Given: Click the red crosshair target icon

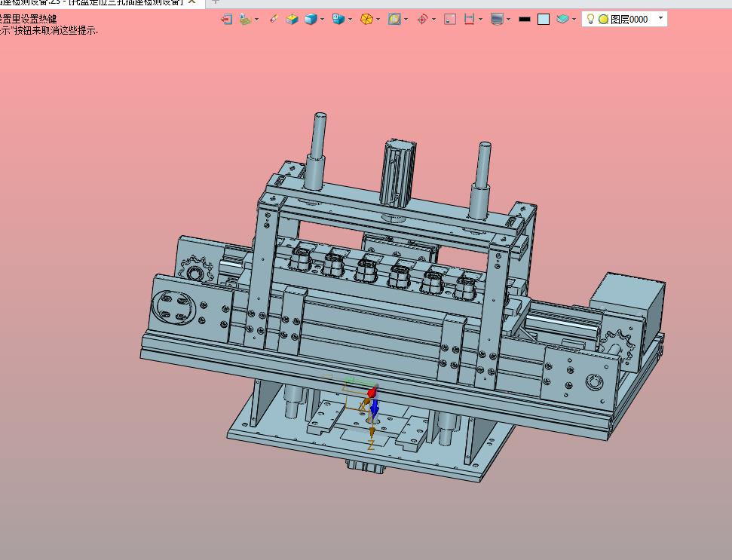Looking at the screenshot, I should tap(422, 19).
